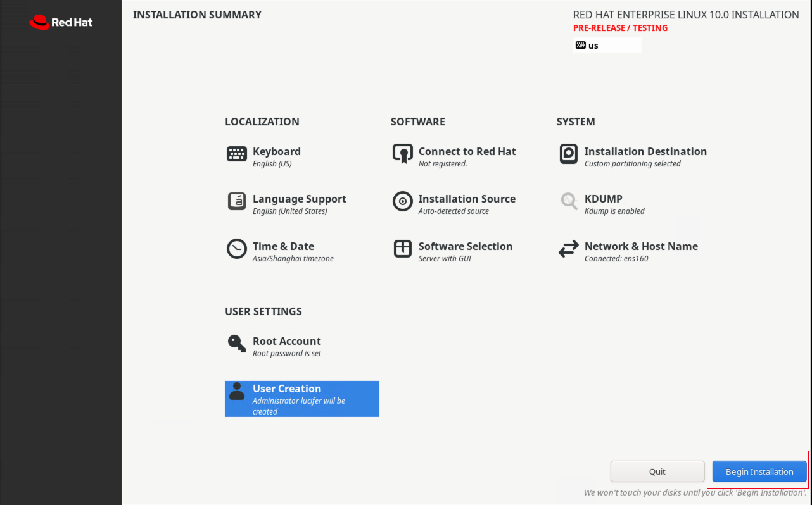This screenshot has width=812, height=505.
Task: Click 'Connected: ens160' status text
Action: (616, 259)
